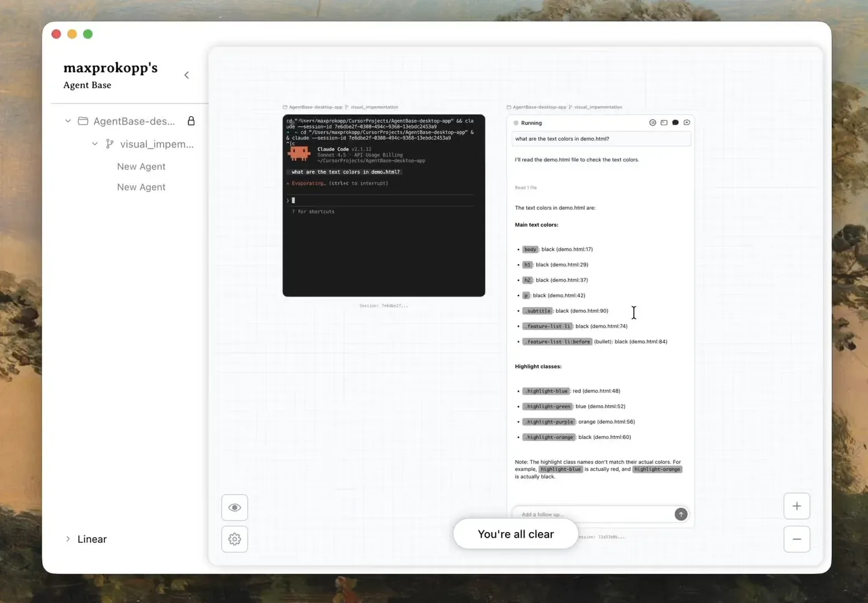The height and width of the screenshot is (603, 868).
Task: Collapse the AgentBase-des... project tree
Action: click(x=68, y=121)
